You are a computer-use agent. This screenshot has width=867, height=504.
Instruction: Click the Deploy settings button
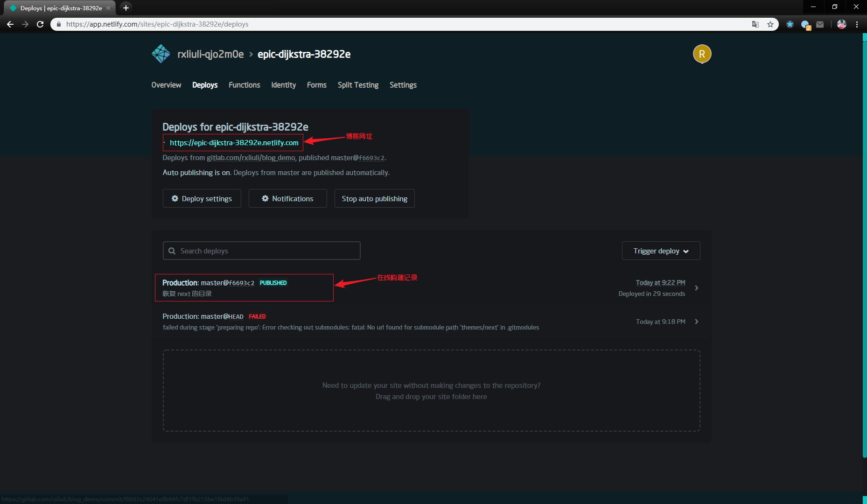202,198
